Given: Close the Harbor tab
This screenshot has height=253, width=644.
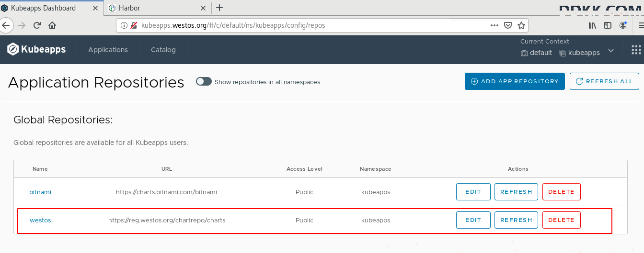Looking at the screenshot, I should (203, 8).
